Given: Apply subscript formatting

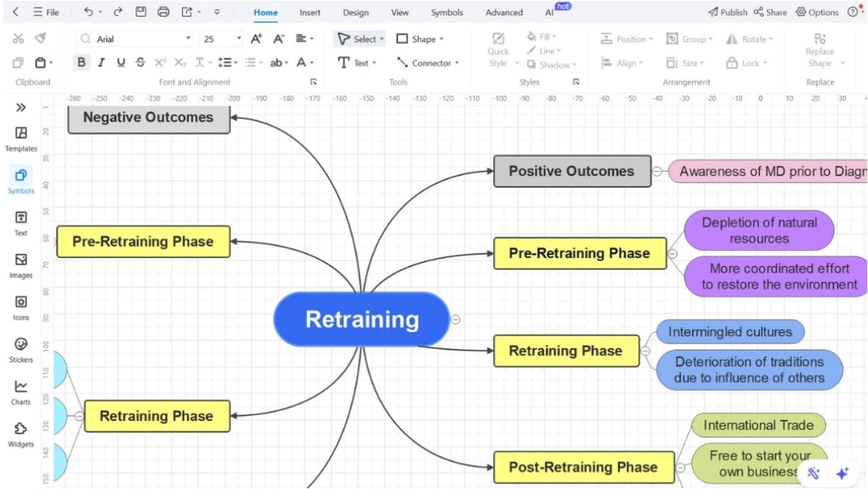Looking at the screenshot, I should click(x=180, y=63).
